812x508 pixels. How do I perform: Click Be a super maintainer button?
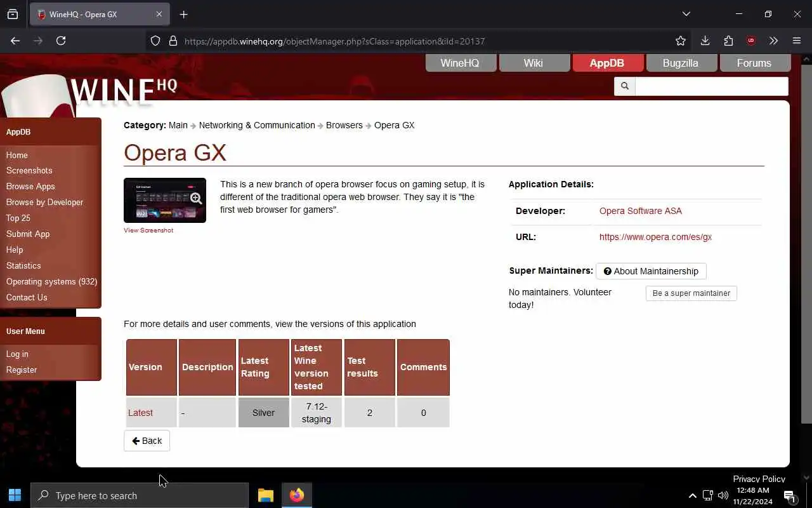click(691, 293)
